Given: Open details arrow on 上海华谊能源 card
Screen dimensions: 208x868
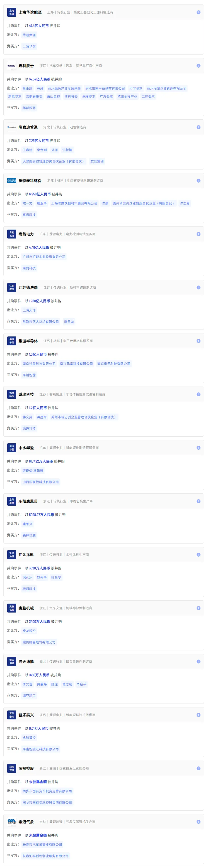Looking at the screenshot, I should 199,12.
